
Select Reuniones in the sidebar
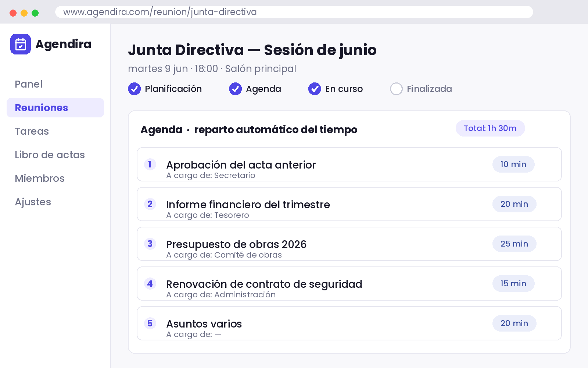[55, 108]
